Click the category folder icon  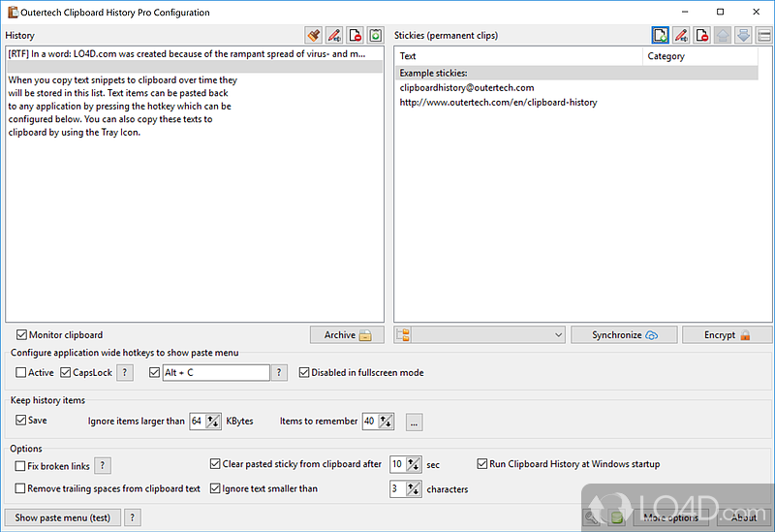click(403, 334)
